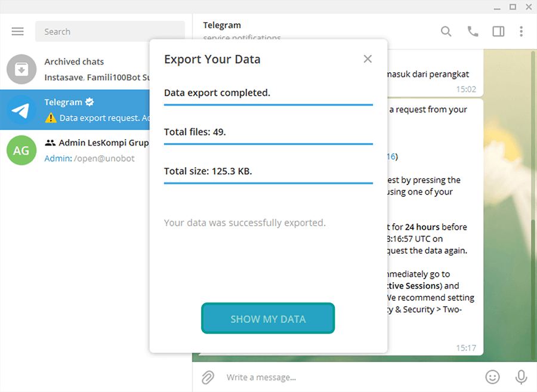537x392 pixels.
Task: Open the Admin LesKompi Grup chat name
Action: click(103, 143)
